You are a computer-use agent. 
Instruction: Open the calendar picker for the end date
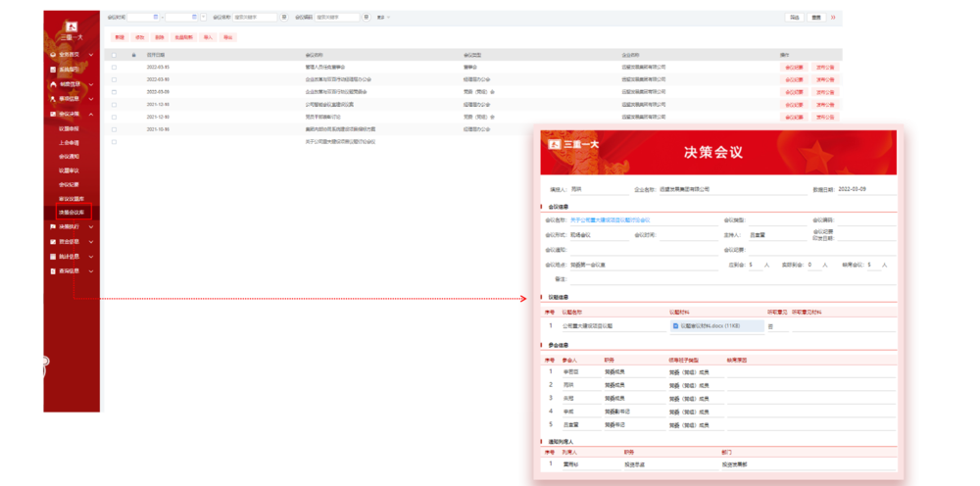(x=194, y=17)
